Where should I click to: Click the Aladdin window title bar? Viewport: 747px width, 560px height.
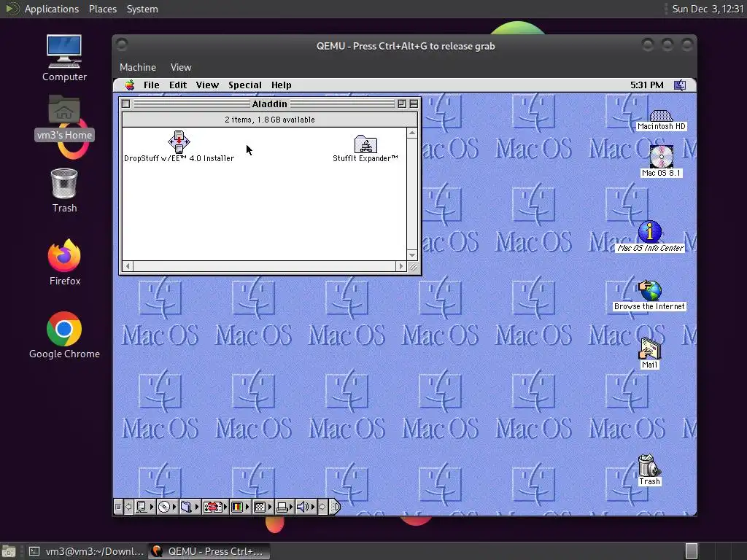click(x=270, y=104)
